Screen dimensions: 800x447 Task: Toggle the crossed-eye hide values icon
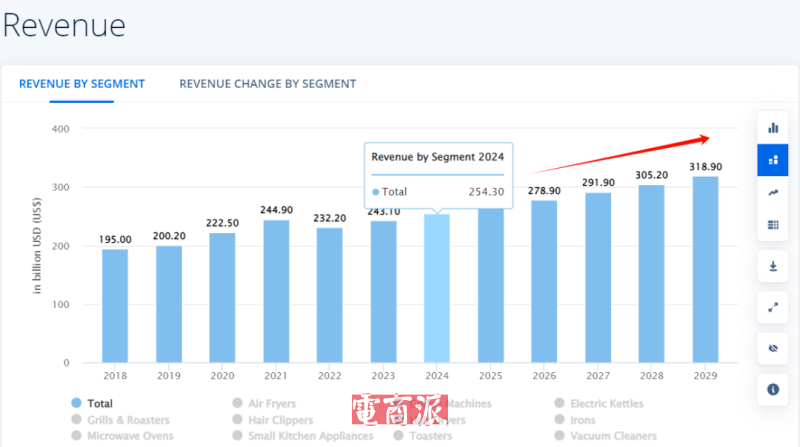(x=773, y=349)
